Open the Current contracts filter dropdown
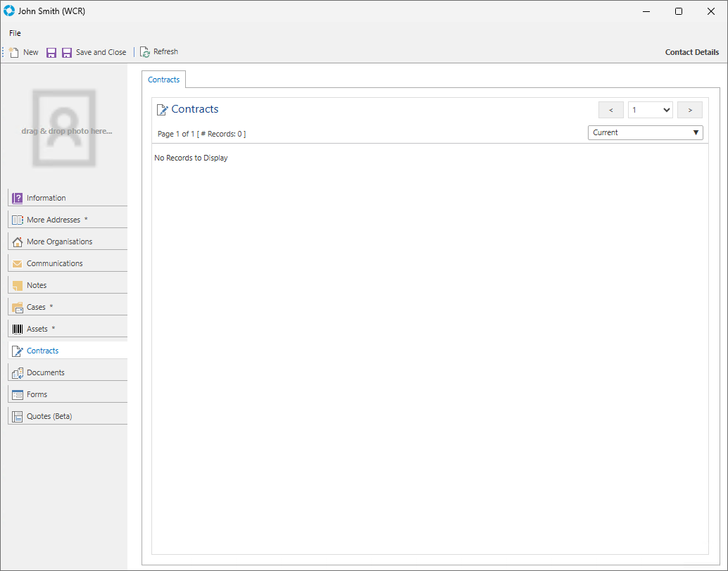Screen dimensions: 728x571 tap(645, 132)
